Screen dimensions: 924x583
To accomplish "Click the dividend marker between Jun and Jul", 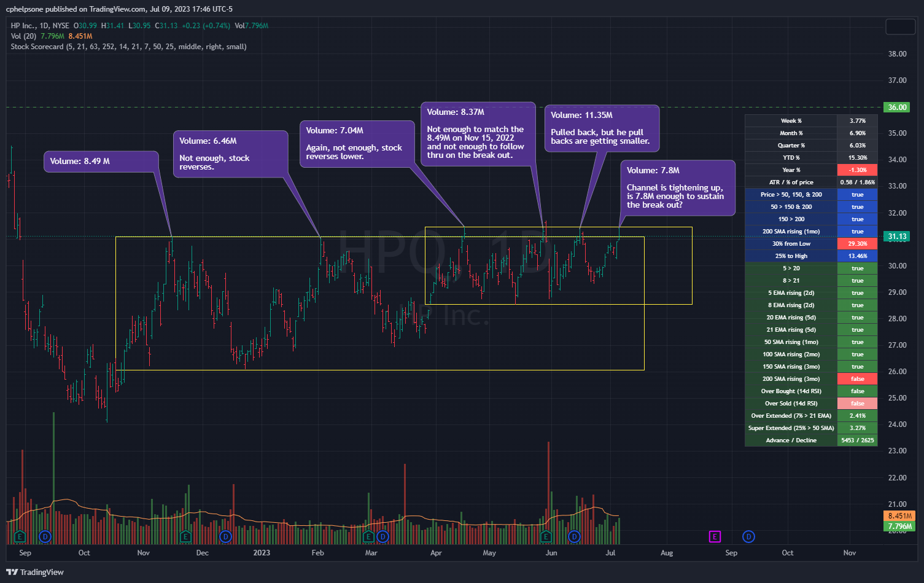I will 574,536.
